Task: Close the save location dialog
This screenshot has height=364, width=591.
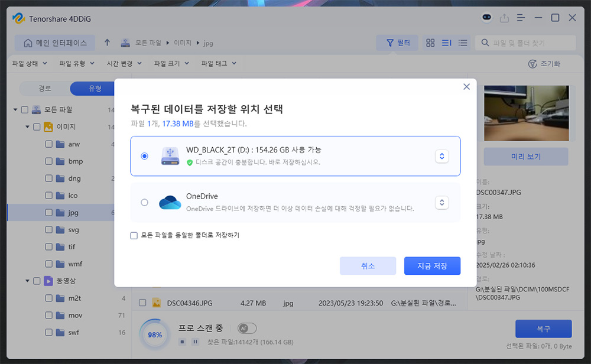Action: tap(467, 87)
